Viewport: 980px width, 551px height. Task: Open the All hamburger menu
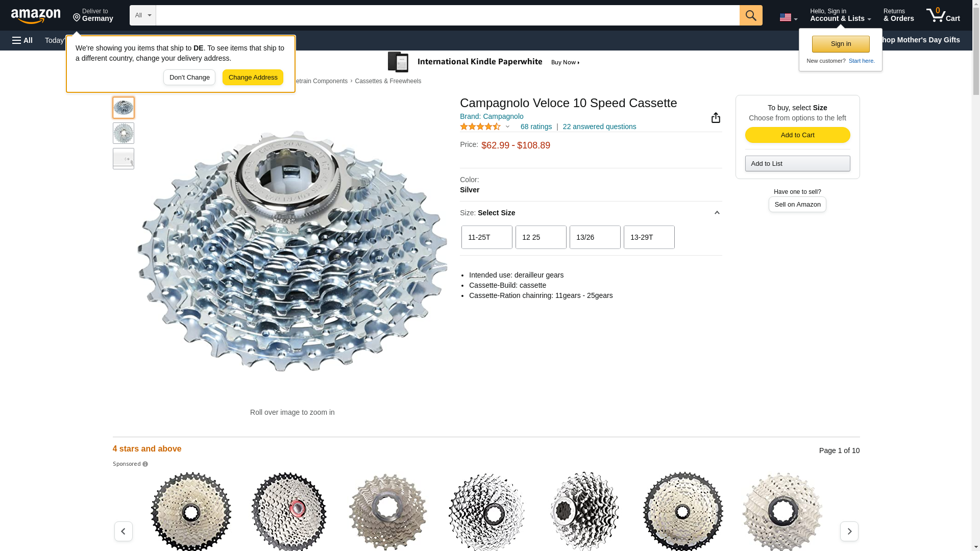pyautogui.click(x=22, y=40)
